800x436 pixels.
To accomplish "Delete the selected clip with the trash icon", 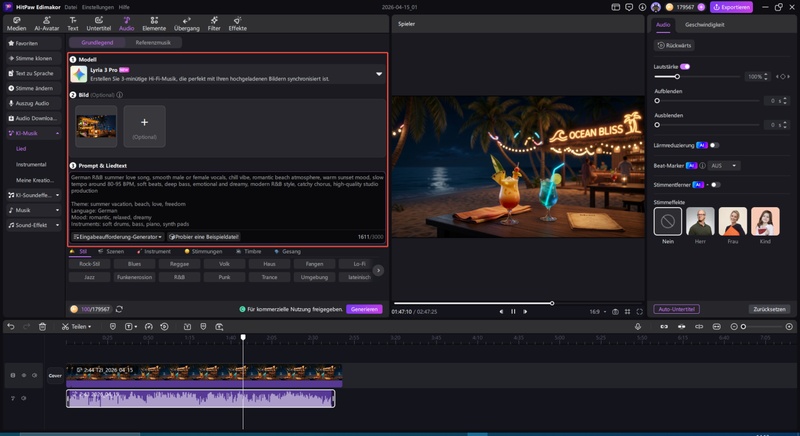I will pyautogui.click(x=42, y=326).
